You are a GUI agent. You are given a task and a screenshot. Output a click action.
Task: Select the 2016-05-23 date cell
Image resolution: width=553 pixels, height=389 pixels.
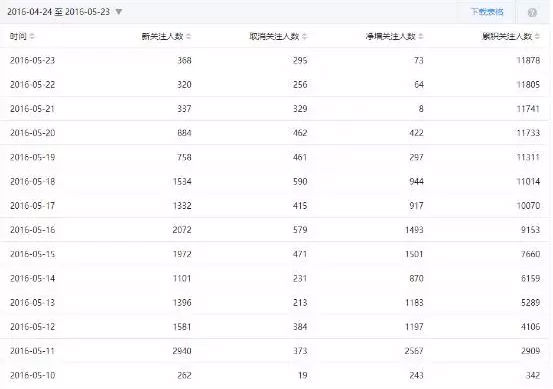(32, 60)
